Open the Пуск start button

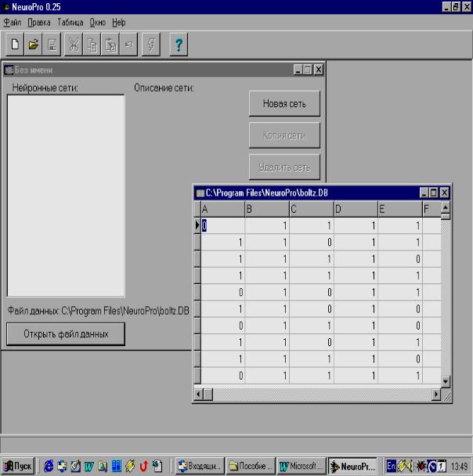tap(17, 466)
